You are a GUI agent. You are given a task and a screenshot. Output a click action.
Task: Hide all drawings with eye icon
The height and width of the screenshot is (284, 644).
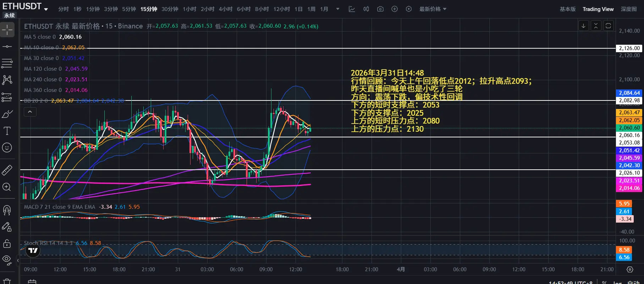click(7, 260)
